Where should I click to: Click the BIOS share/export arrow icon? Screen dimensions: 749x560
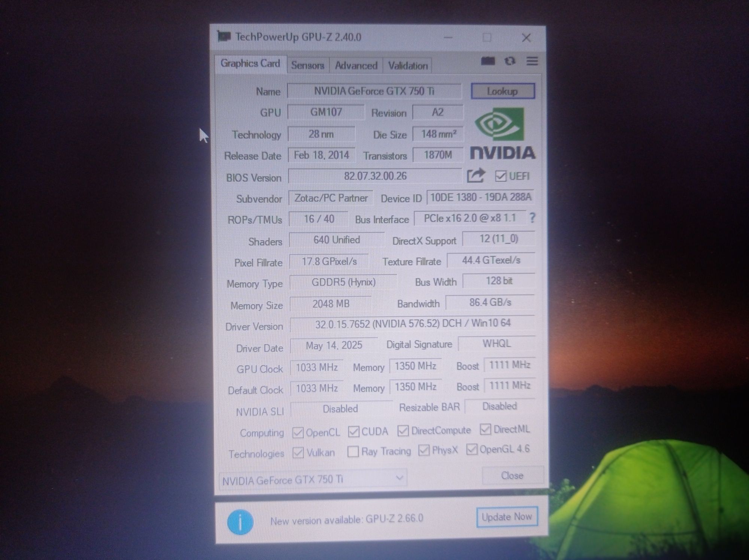476,176
